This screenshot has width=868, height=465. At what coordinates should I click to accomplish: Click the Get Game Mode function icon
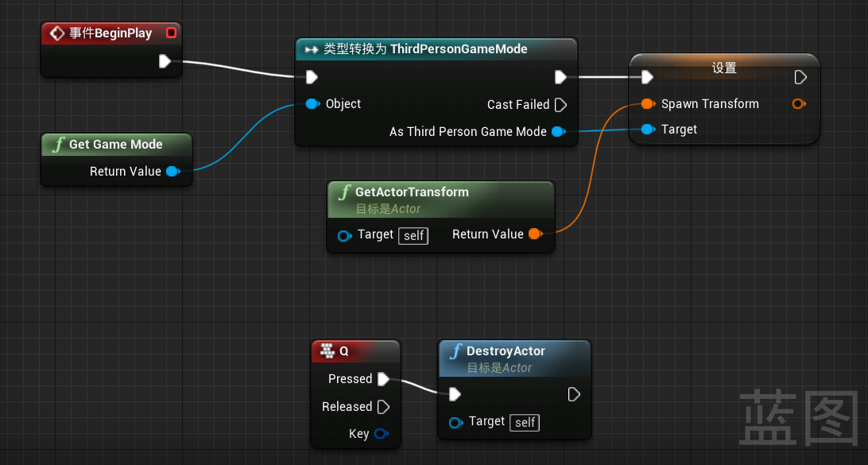[x=57, y=145]
